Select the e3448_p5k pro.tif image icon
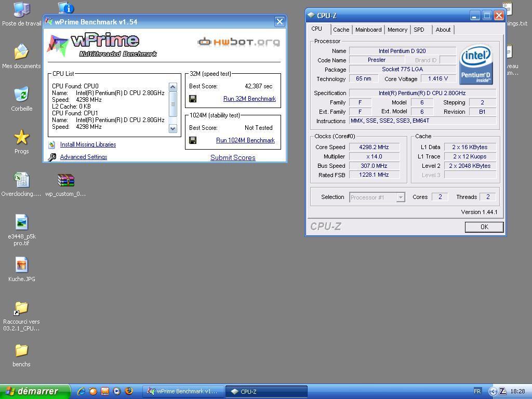Image resolution: width=532 pixels, height=399 pixels. point(21,222)
